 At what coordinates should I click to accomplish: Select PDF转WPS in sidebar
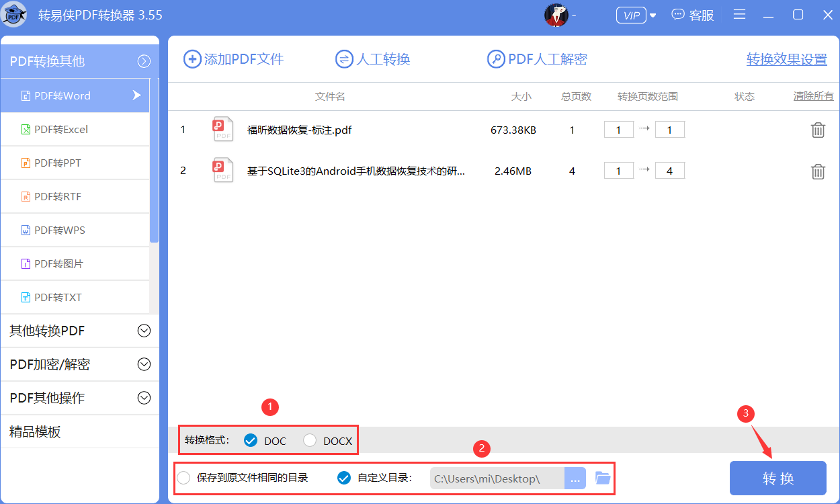75,230
